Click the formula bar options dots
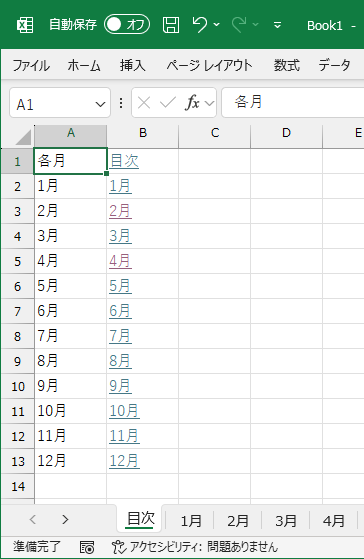This screenshot has height=559, width=364. [x=121, y=103]
